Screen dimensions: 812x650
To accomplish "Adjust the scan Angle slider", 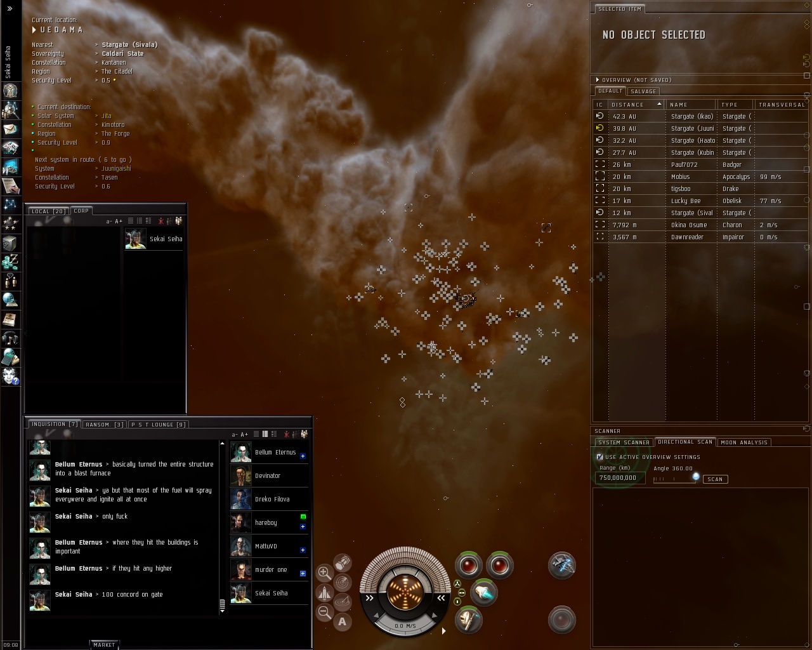I will (676, 479).
